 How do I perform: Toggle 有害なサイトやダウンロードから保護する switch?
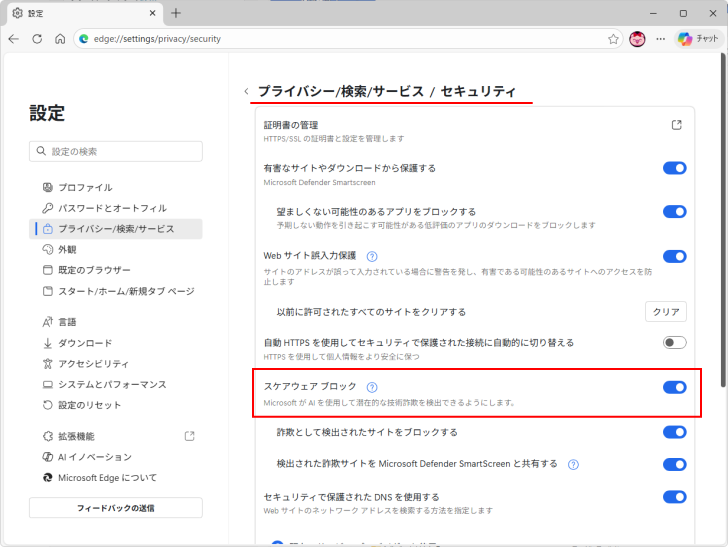coord(675,168)
